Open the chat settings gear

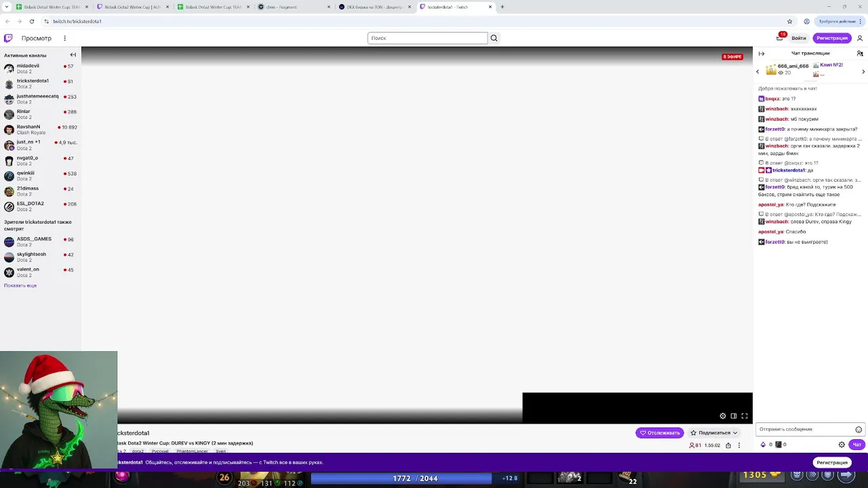pyautogui.click(x=842, y=445)
